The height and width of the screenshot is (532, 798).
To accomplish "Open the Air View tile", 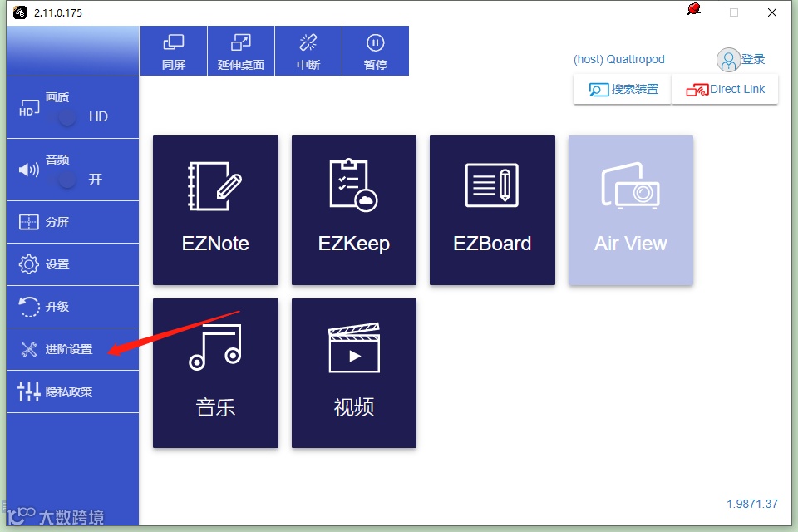I will [x=631, y=210].
